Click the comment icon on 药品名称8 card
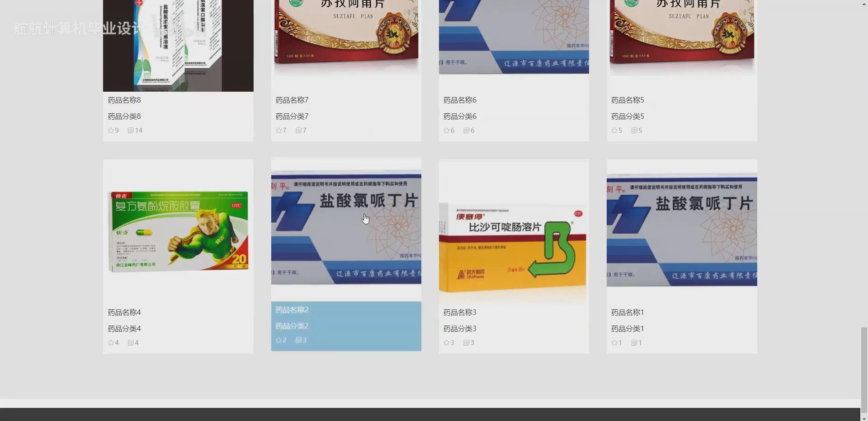This screenshot has width=868, height=421. [x=131, y=131]
